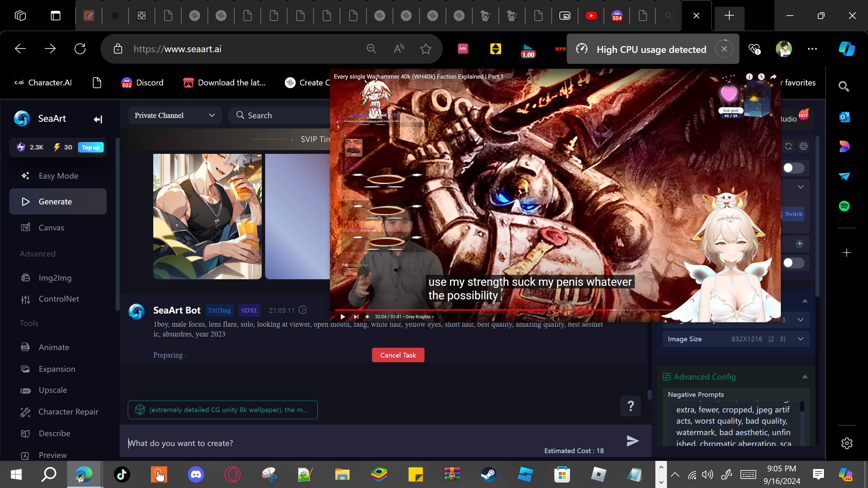The height and width of the screenshot is (488, 868).
Task: Click the refresh icon in the settings panel
Action: (788, 146)
